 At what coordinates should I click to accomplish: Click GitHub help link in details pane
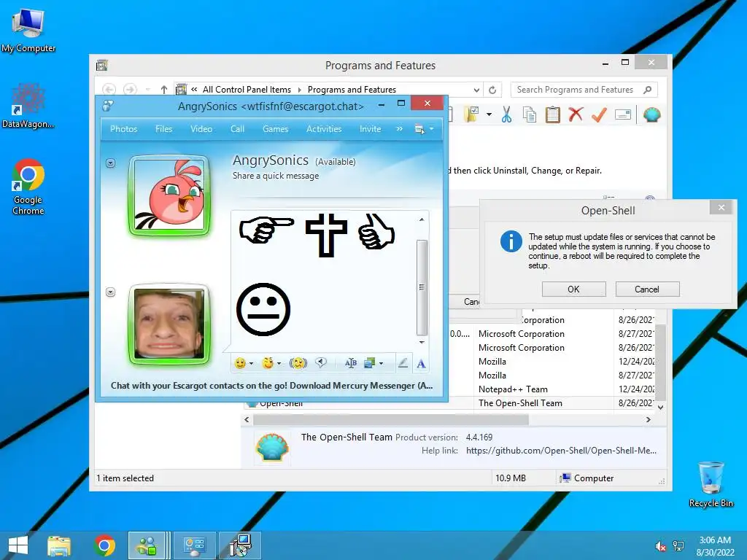pos(561,451)
